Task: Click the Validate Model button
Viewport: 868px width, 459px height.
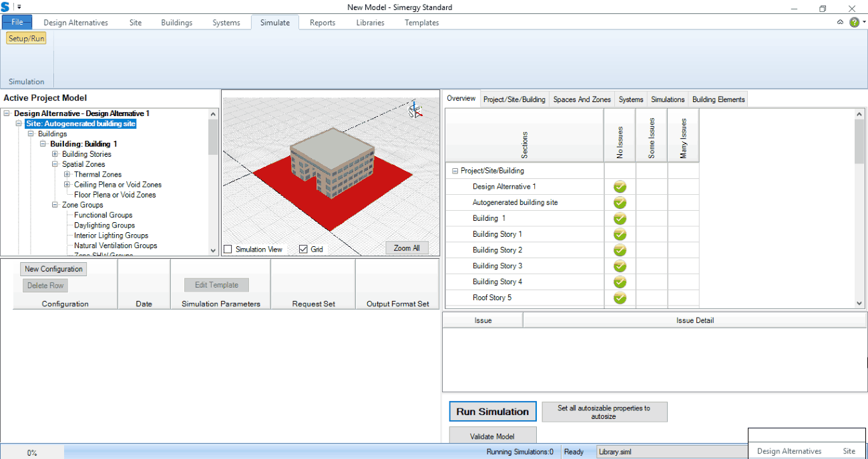Action: pos(492,436)
